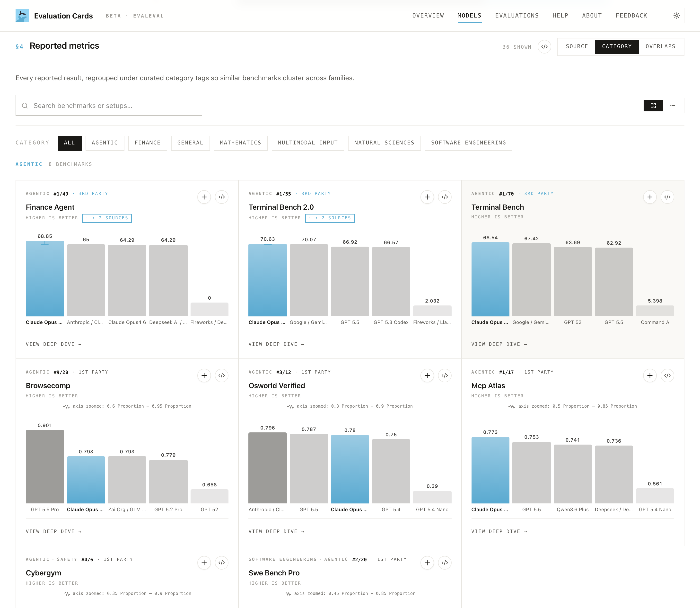This screenshot has height=608, width=700.
Task: Open the Models nav tab
Action: pyautogui.click(x=469, y=16)
